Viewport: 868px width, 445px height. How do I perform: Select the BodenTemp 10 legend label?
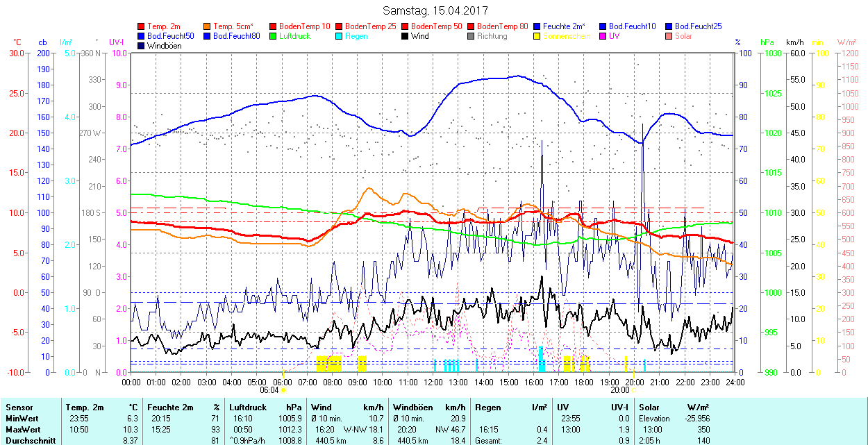[305, 26]
